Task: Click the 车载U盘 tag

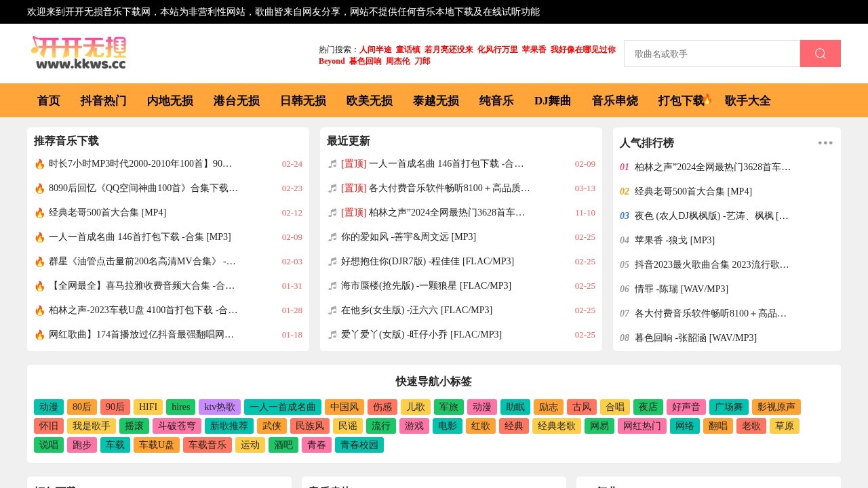Action: pyautogui.click(x=156, y=445)
